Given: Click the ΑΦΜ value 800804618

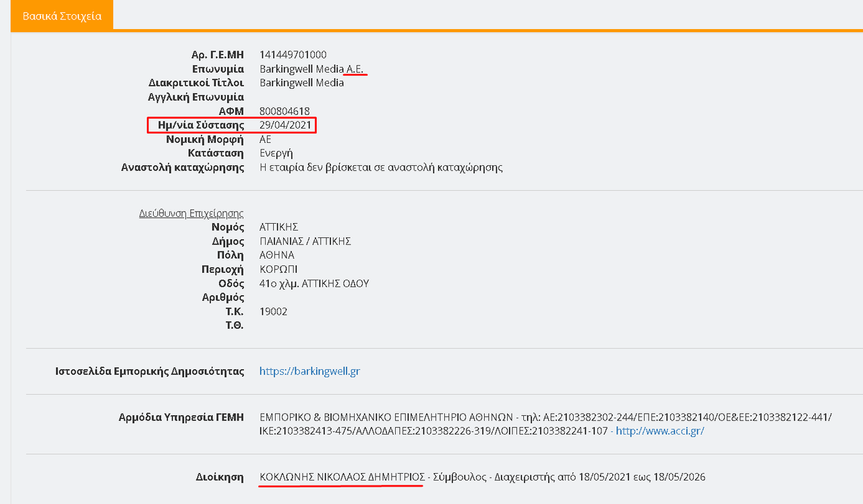Looking at the screenshot, I should pyautogui.click(x=285, y=111).
